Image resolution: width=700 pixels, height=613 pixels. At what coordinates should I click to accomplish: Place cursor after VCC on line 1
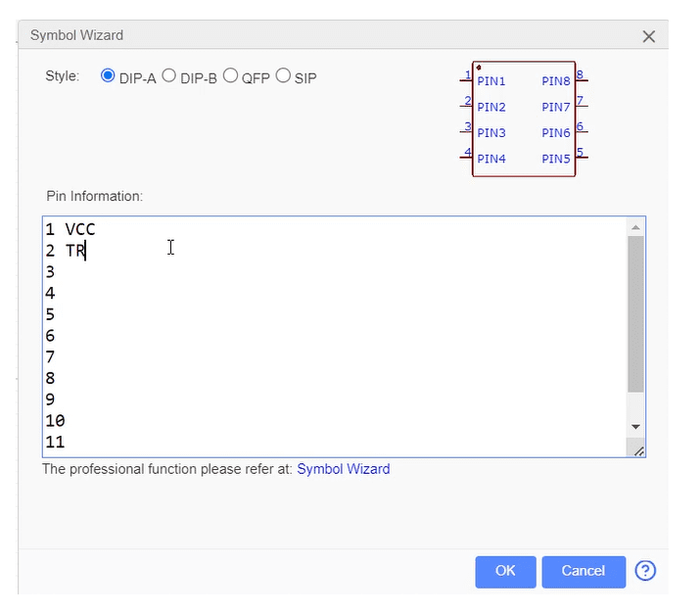tap(96, 229)
